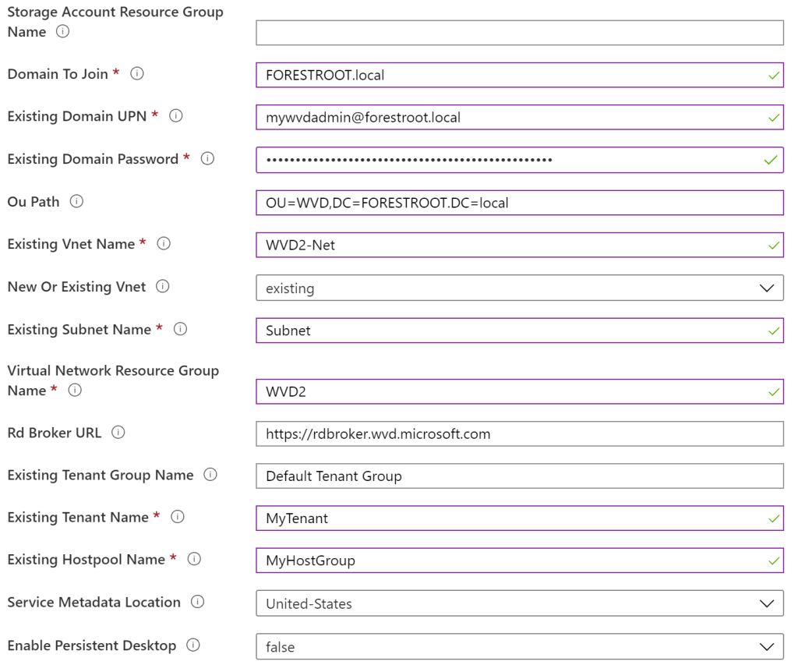Show info for Service Metadata Location
Screen dimensions: 798x672
click(197, 603)
